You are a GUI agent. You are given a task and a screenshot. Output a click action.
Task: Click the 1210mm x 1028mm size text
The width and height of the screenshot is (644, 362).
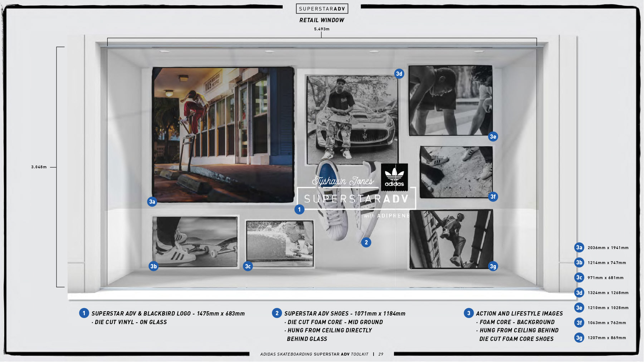(x=608, y=308)
